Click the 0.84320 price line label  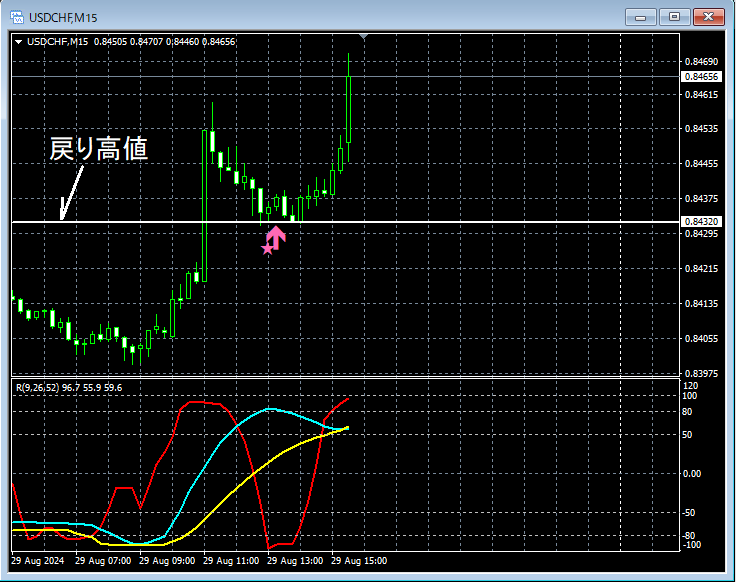tap(701, 221)
